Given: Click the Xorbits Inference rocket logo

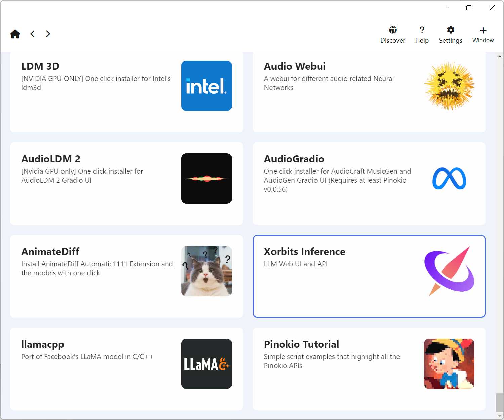Looking at the screenshot, I should (x=449, y=271).
